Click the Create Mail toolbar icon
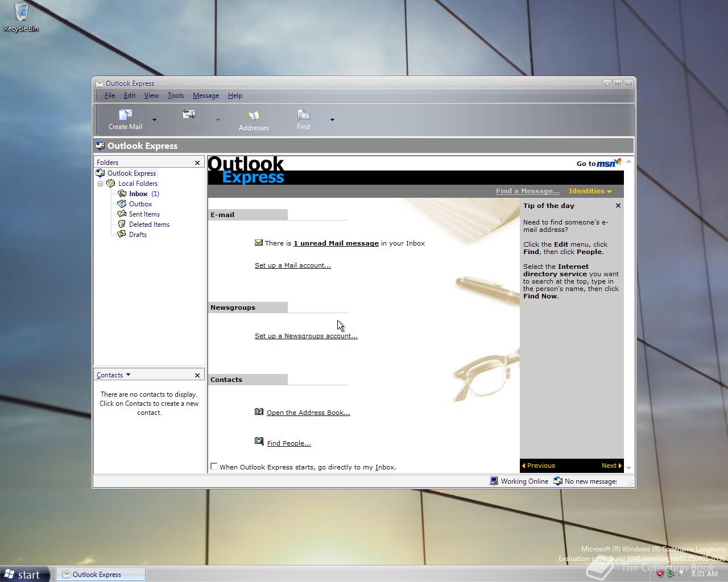The height and width of the screenshot is (582, 728). 125,115
